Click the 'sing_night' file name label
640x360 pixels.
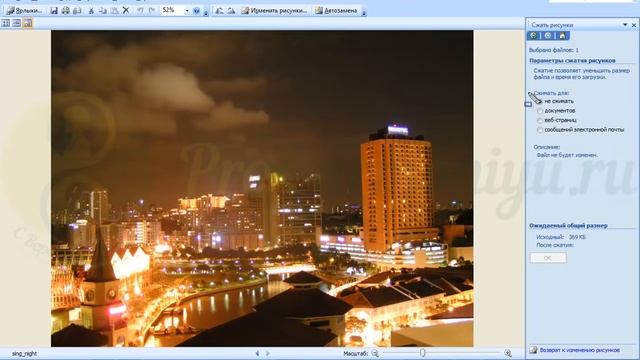pos(24,354)
